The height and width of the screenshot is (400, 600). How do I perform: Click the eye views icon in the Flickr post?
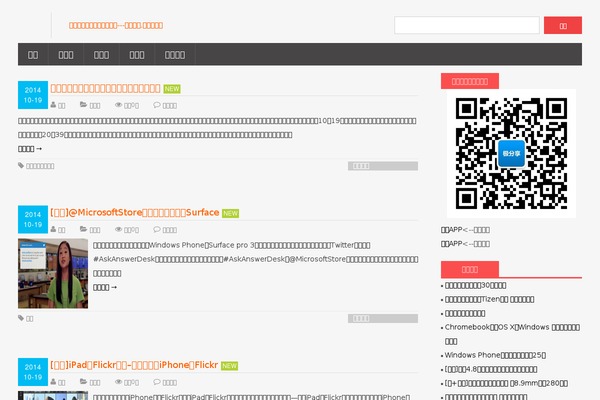coord(119,382)
